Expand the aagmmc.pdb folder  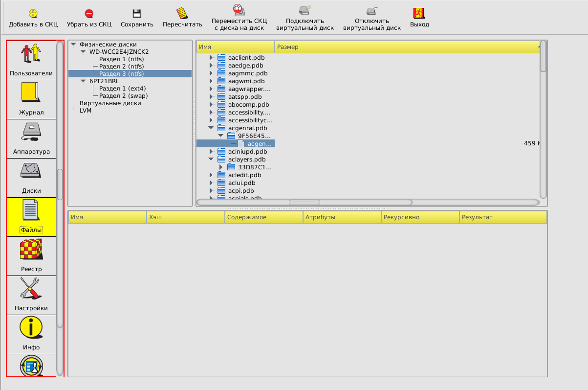pyautogui.click(x=211, y=73)
